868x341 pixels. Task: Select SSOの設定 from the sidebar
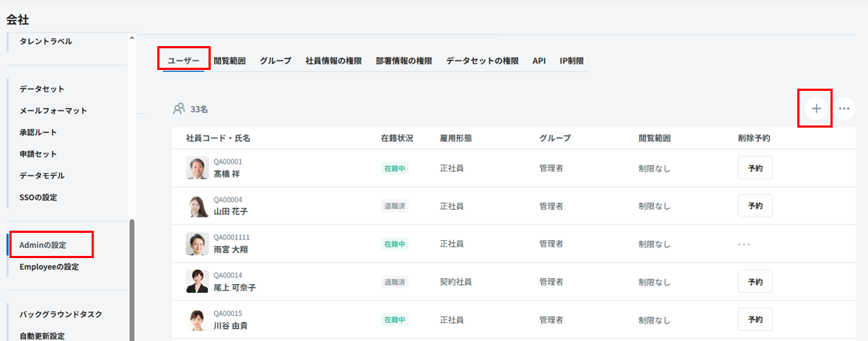coord(38,198)
